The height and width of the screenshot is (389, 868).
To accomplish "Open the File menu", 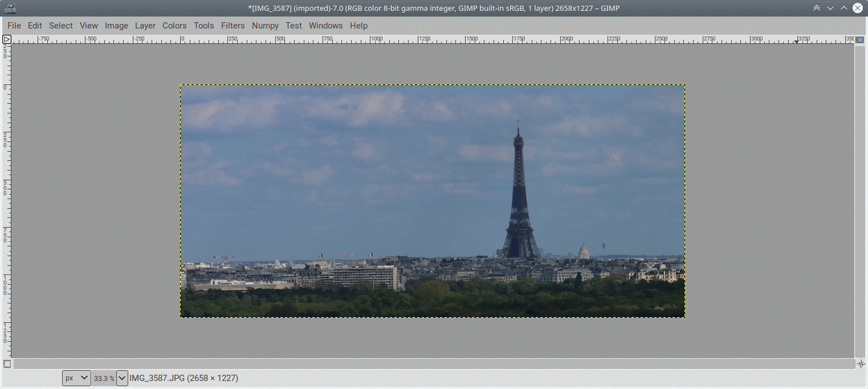I will click(14, 26).
